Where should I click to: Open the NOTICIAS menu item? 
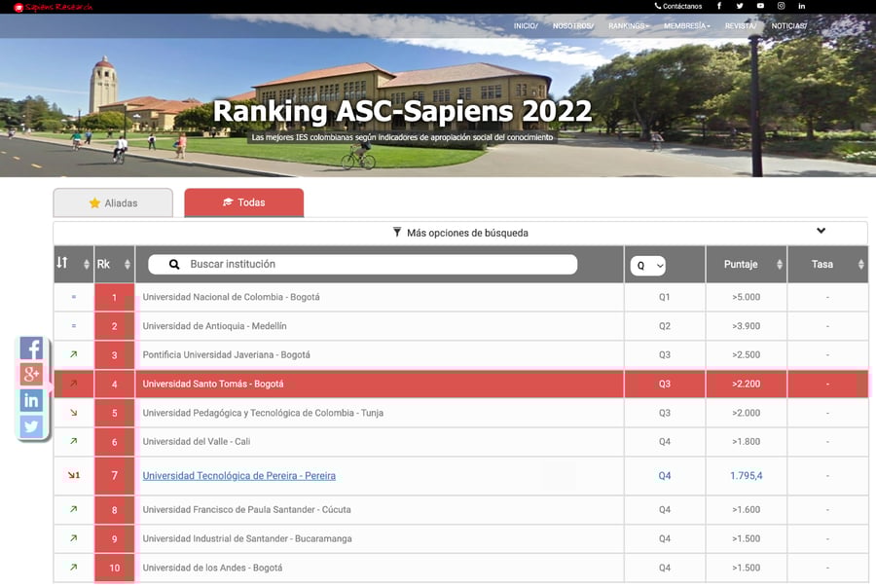(x=788, y=25)
